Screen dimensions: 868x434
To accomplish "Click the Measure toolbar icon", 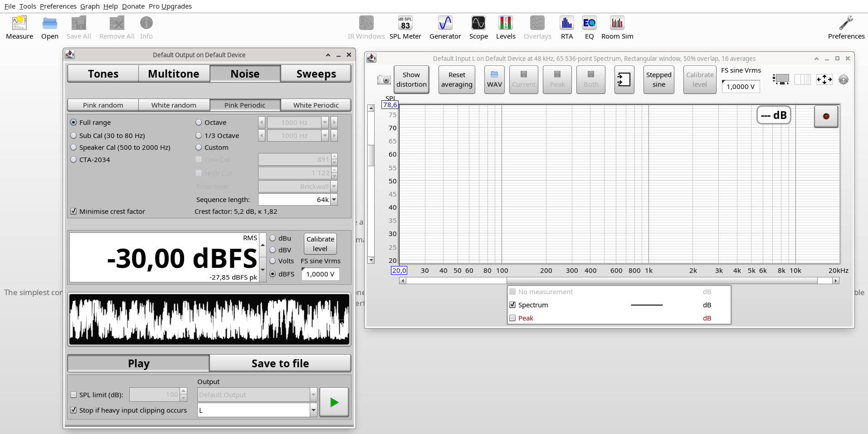I will (x=20, y=28).
